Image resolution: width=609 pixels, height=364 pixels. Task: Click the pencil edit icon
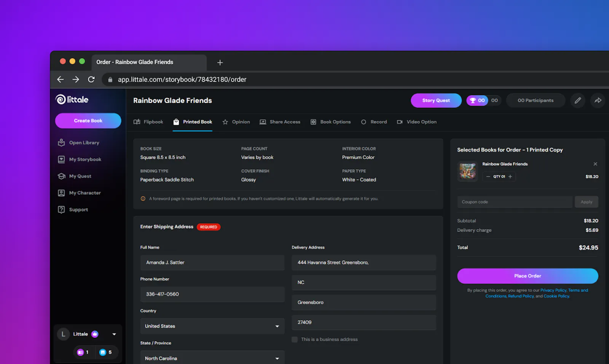pyautogui.click(x=577, y=100)
